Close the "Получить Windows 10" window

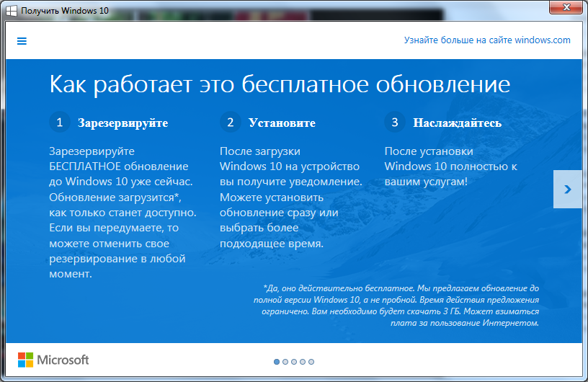[566, 7]
